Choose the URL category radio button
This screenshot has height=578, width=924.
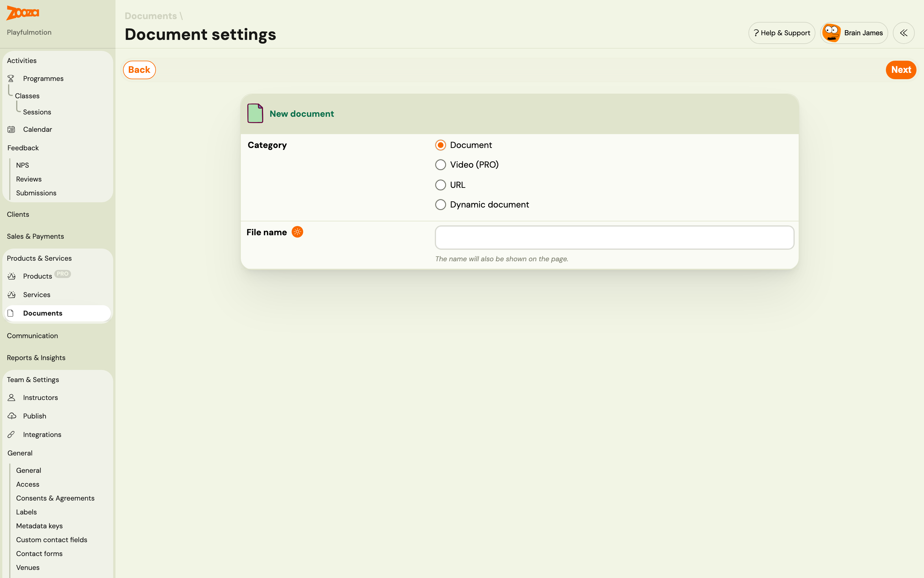[441, 185]
